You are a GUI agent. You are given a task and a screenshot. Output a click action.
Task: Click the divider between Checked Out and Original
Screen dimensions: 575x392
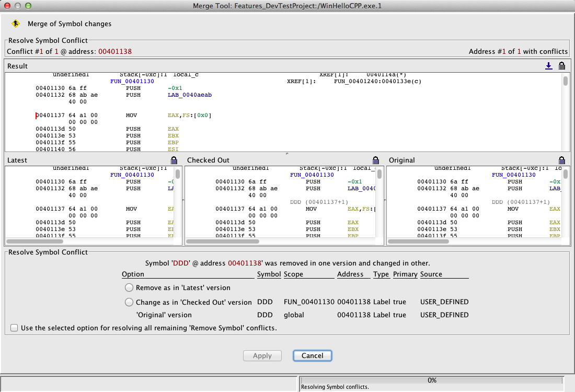coord(385,200)
